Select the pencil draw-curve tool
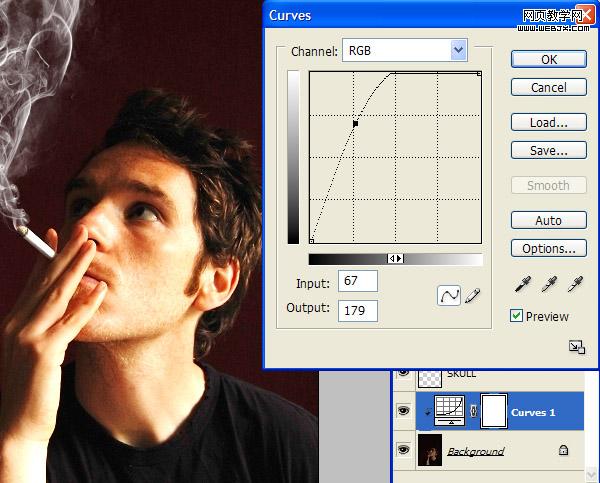 pos(473,295)
